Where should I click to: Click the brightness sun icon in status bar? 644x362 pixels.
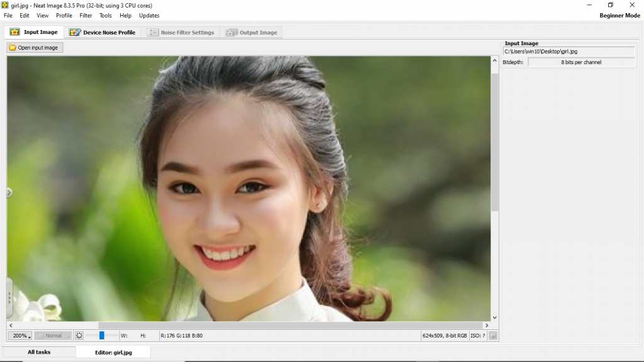coord(79,335)
